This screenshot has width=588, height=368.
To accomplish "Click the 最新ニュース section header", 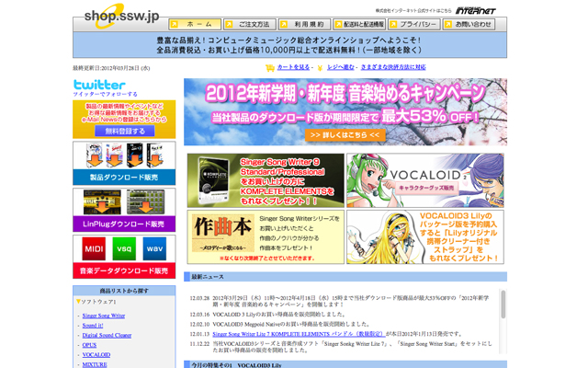I will 345,277.
